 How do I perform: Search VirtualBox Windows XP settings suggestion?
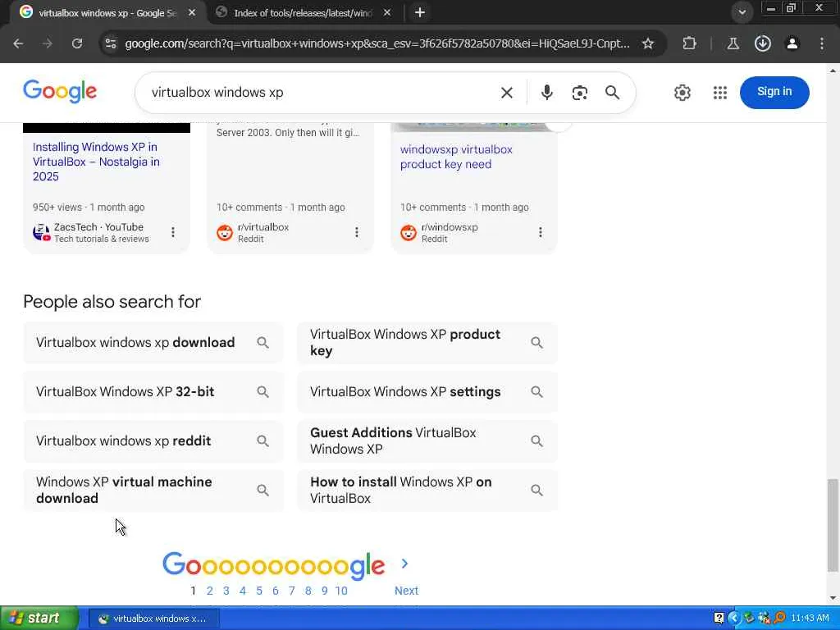coord(427,391)
